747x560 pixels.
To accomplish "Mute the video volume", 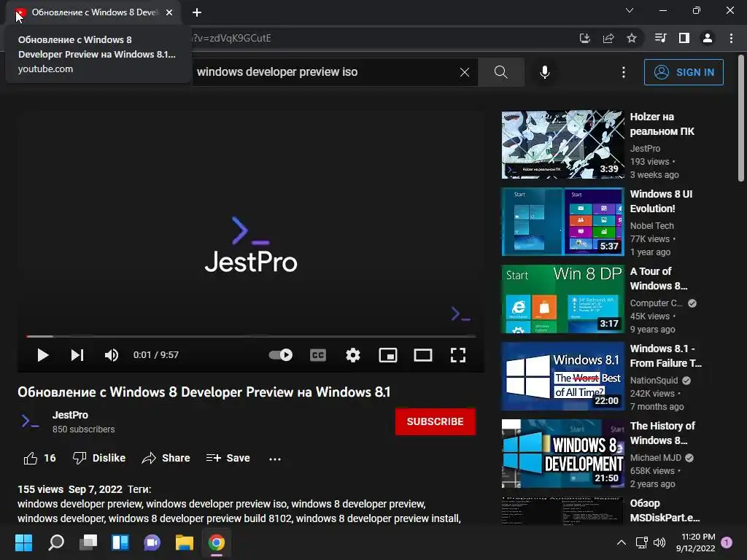I will point(112,355).
